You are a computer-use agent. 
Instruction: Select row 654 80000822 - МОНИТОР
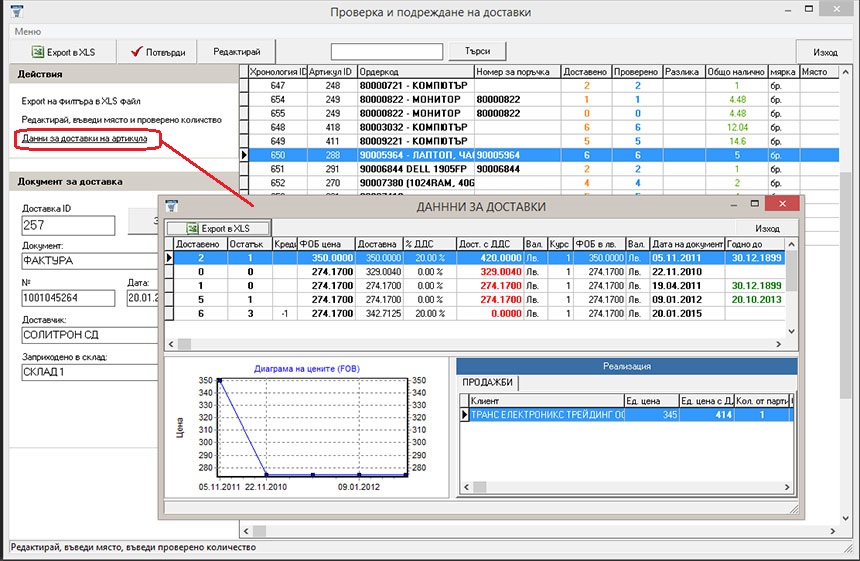pyautogui.click(x=540, y=100)
